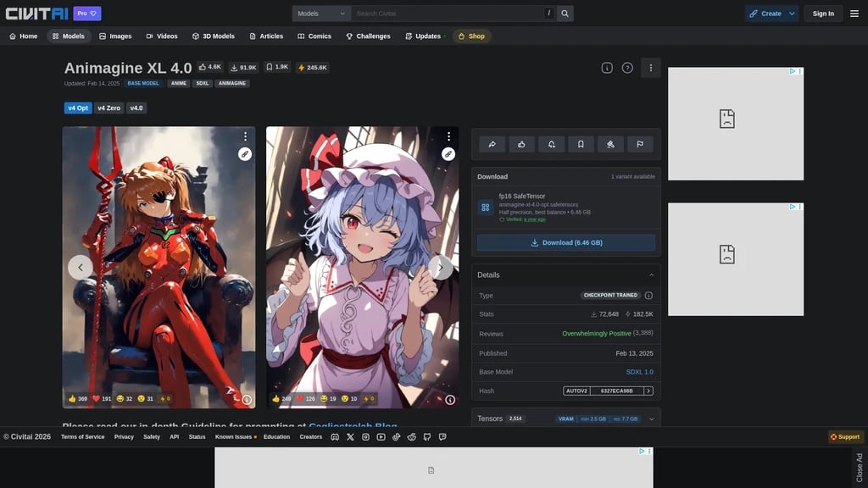Click the link icon on the Asuka image
Viewport: 868px width, 488px height.
click(x=245, y=154)
